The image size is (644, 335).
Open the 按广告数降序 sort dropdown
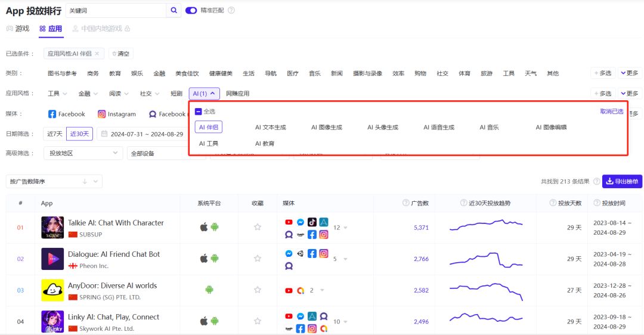pyautogui.click(x=54, y=181)
